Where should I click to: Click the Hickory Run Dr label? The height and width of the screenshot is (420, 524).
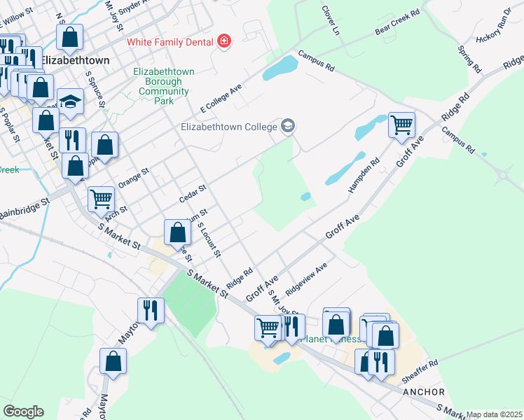click(x=494, y=26)
